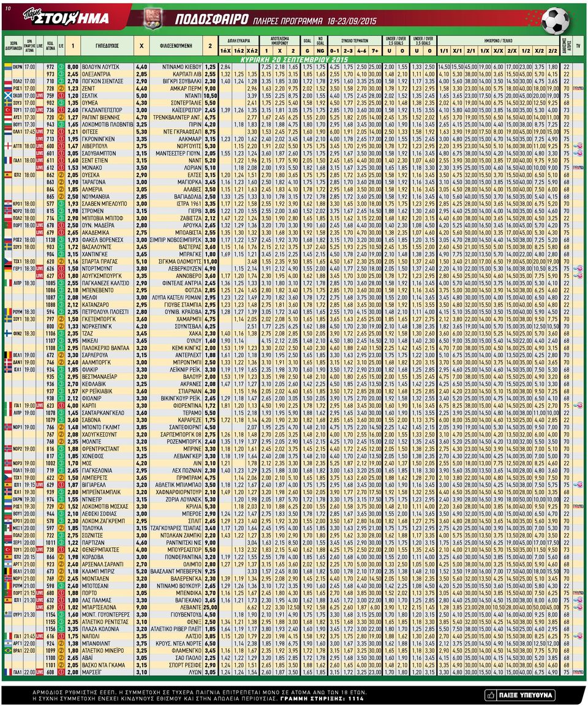Click the Norway flag in the ΜΠΟΝΤΟ ΓΚΛΙΜΤ row

point(7,427)
